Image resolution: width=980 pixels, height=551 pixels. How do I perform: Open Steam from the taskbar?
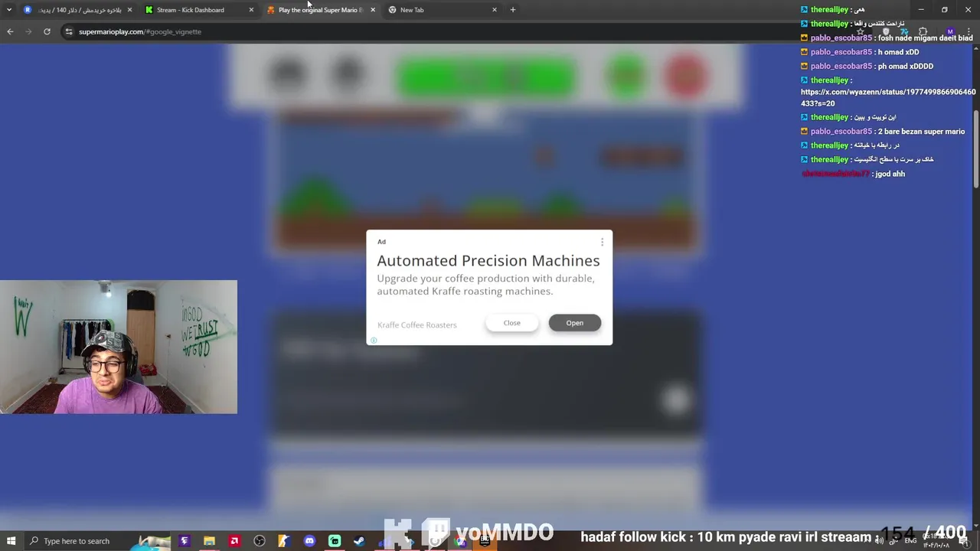(359, 541)
